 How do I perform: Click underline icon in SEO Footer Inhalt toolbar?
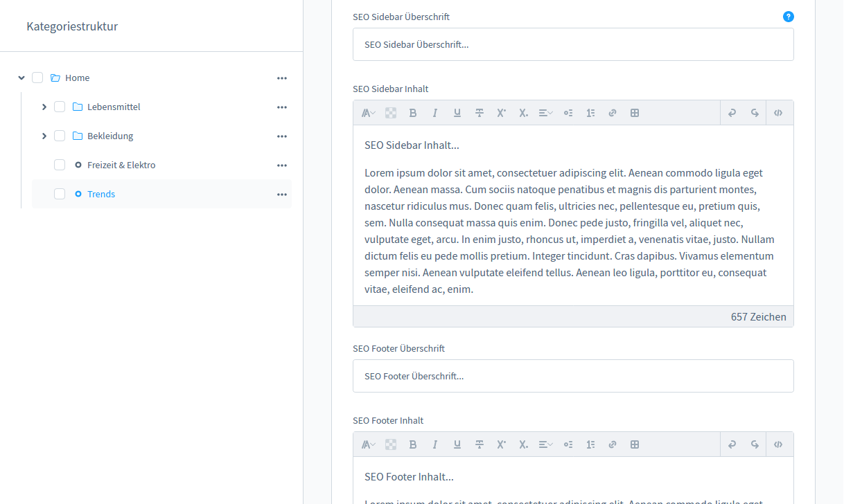click(457, 444)
